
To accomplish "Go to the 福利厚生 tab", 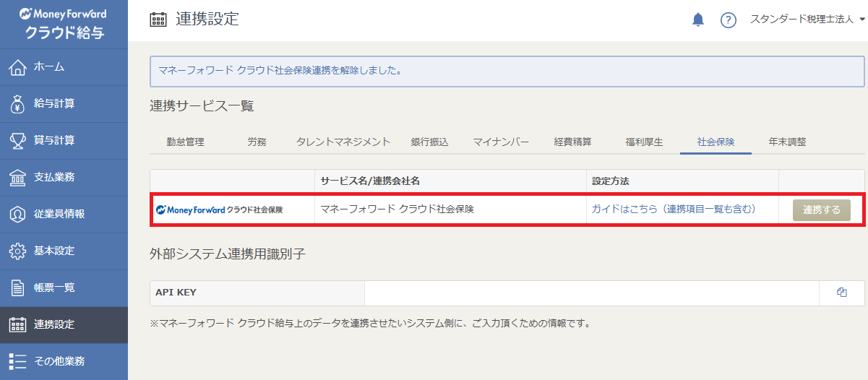I will coord(645,142).
